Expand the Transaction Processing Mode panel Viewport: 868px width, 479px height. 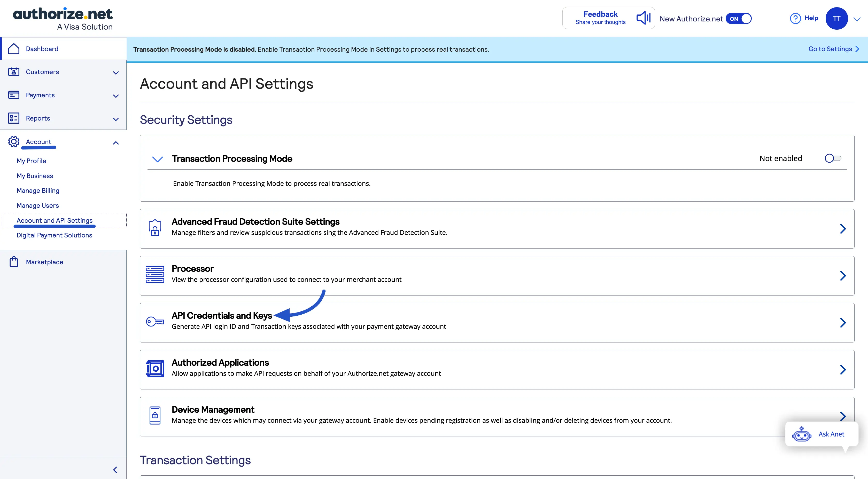(x=157, y=159)
